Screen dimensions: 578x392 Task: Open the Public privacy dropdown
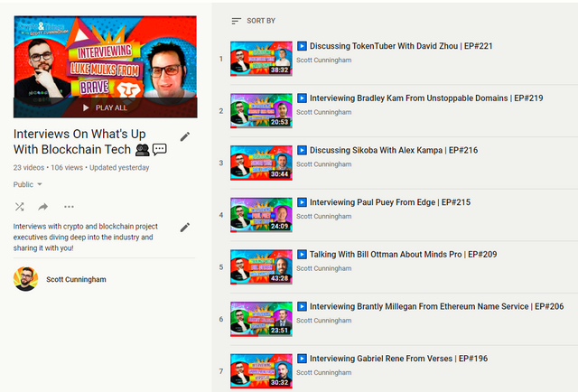28,184
